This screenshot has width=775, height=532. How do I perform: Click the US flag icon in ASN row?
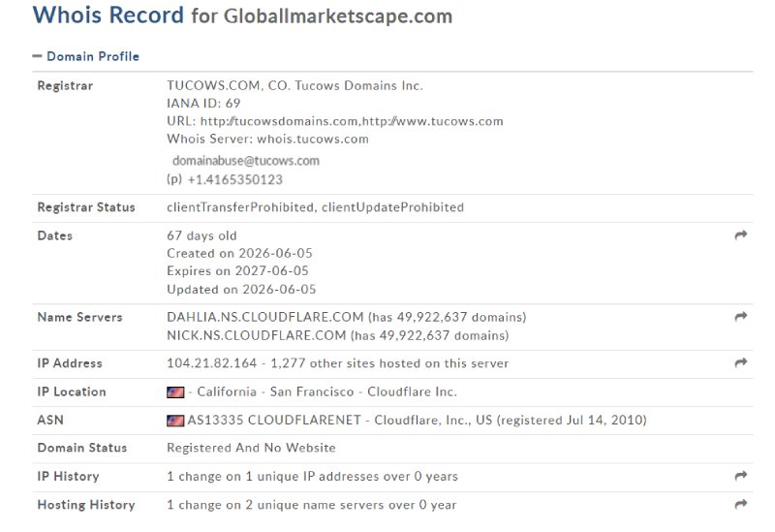(175, 421)
